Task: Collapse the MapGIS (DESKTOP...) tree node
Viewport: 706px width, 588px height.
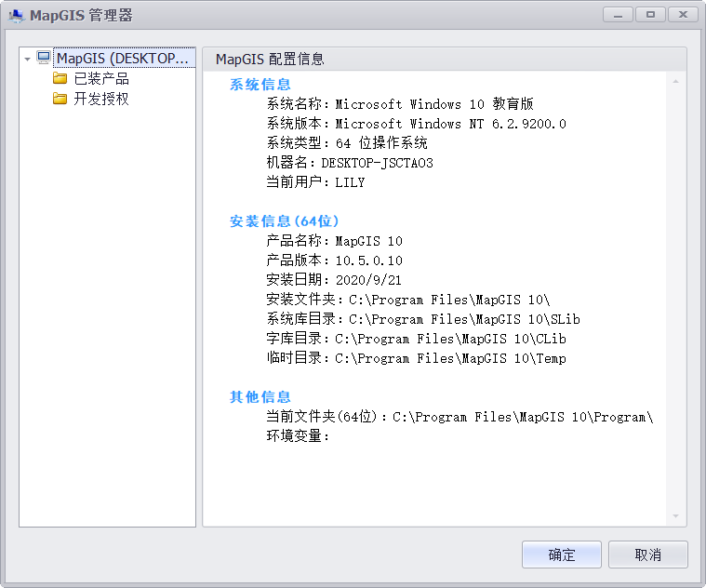Action: pos(27,59)
